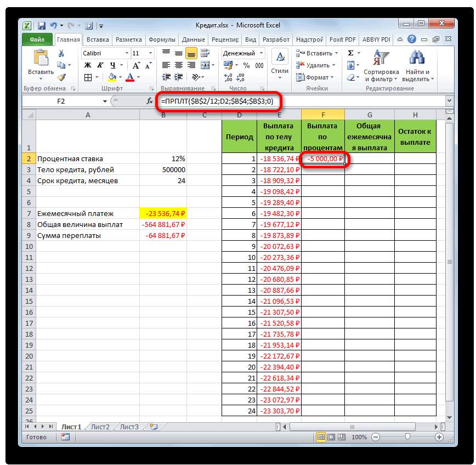Center text horizontally
The width and height of the screenshot is (476, 465).
click(179, 65)
